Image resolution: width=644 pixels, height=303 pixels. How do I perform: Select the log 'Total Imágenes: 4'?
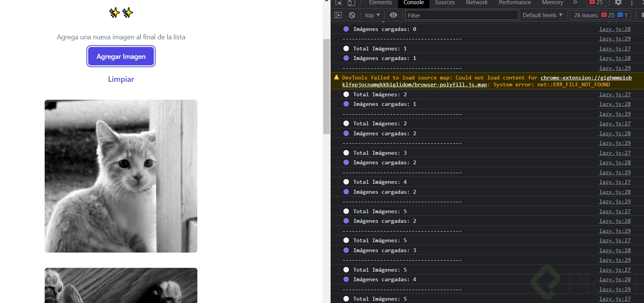[380, 182]
